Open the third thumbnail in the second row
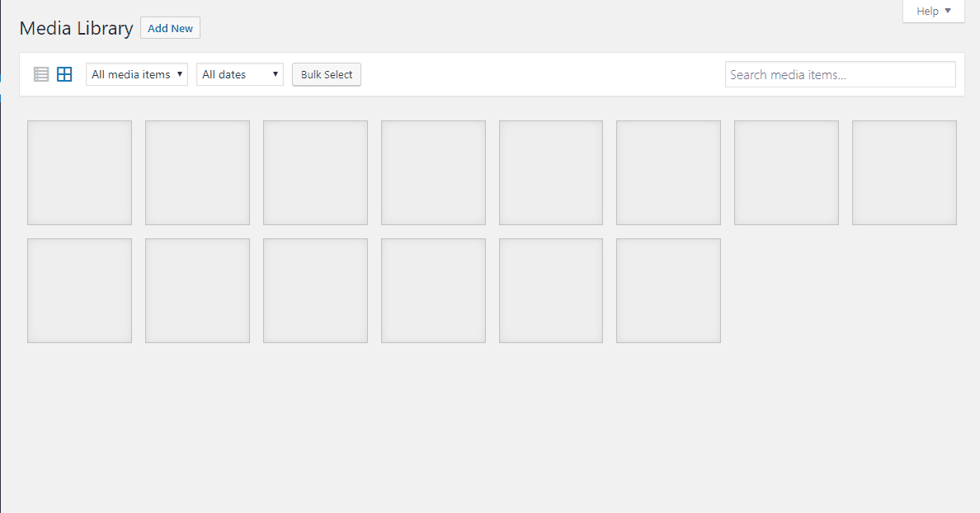This screenshot has width=980, height=513. 315,290
